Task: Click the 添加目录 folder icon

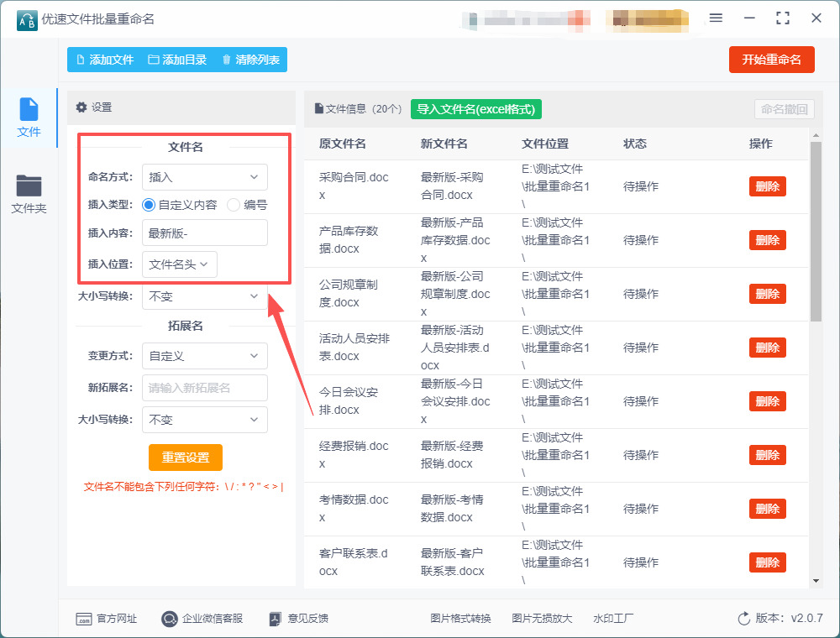Action: coord(154,60)
